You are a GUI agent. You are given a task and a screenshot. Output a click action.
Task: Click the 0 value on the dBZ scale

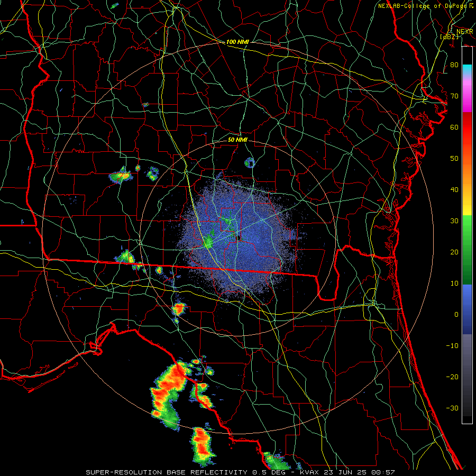(456, 315)
